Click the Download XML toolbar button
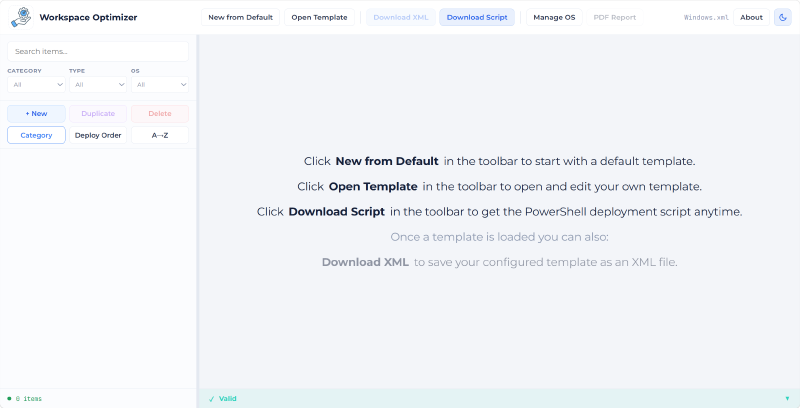 pos(401,17)
